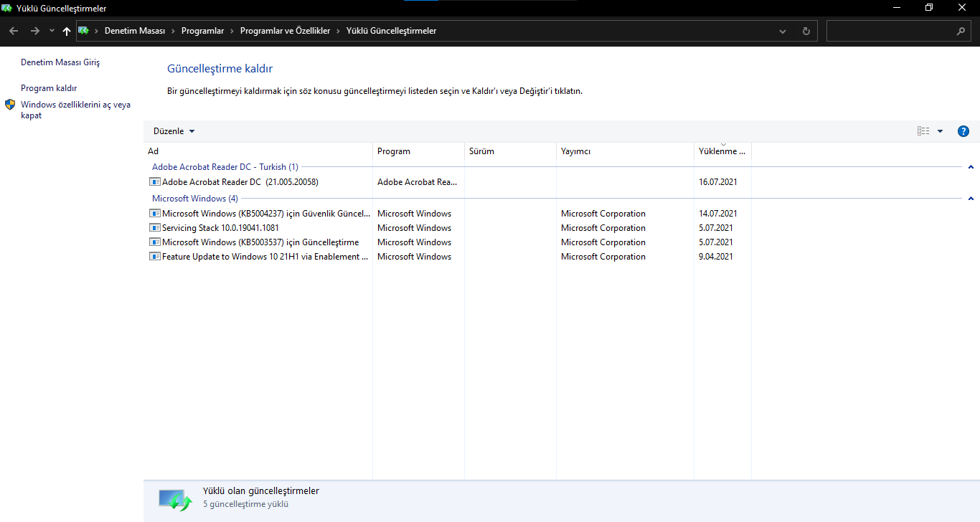Go forward using the Forward arrow

pyautogui.click(x=35, y=31)
